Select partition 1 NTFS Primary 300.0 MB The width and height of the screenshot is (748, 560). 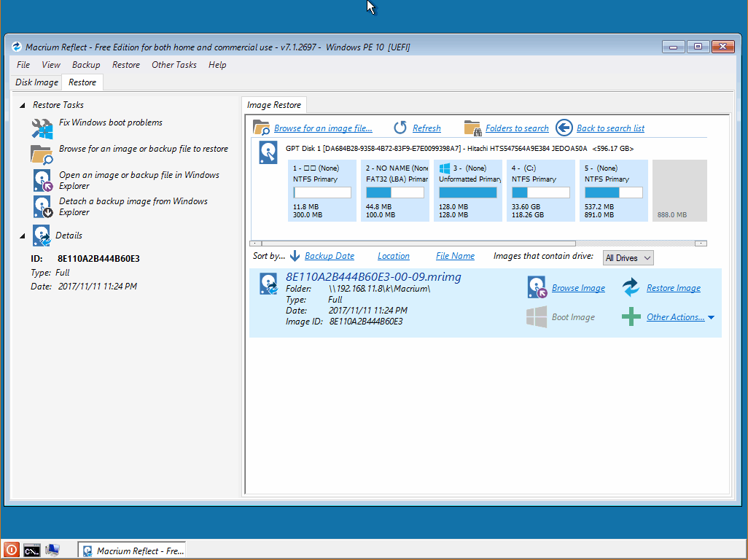click(x=322, y=191)
